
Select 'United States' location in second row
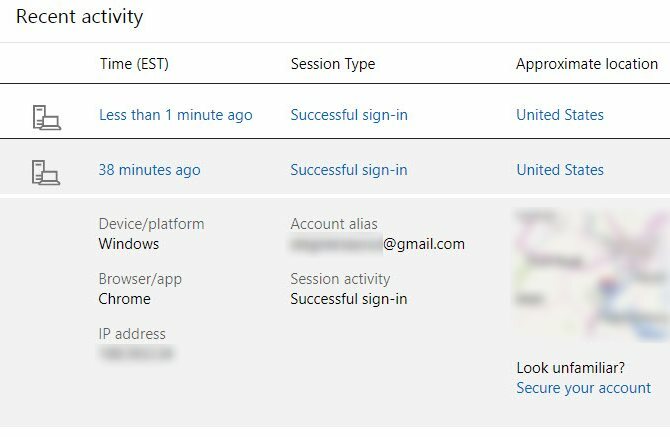(x=560, y=170)
